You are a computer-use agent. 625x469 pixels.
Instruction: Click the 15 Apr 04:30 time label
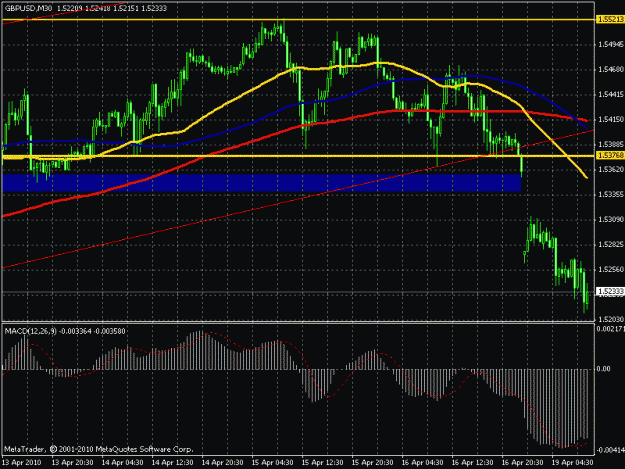pyautogui.click(x=273, y=463)
